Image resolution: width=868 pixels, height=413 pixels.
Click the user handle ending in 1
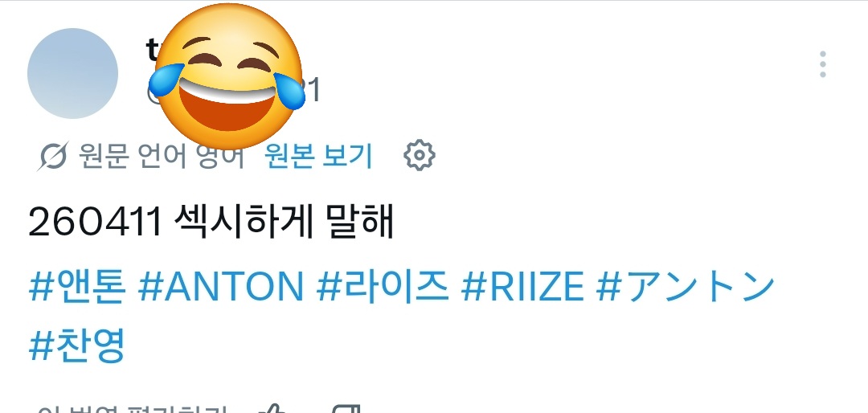[234, 91]
